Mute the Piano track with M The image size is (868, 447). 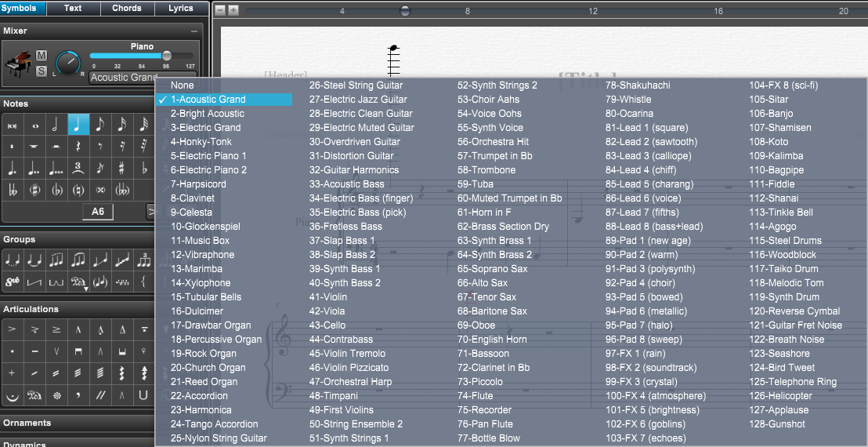click(42, 55)
